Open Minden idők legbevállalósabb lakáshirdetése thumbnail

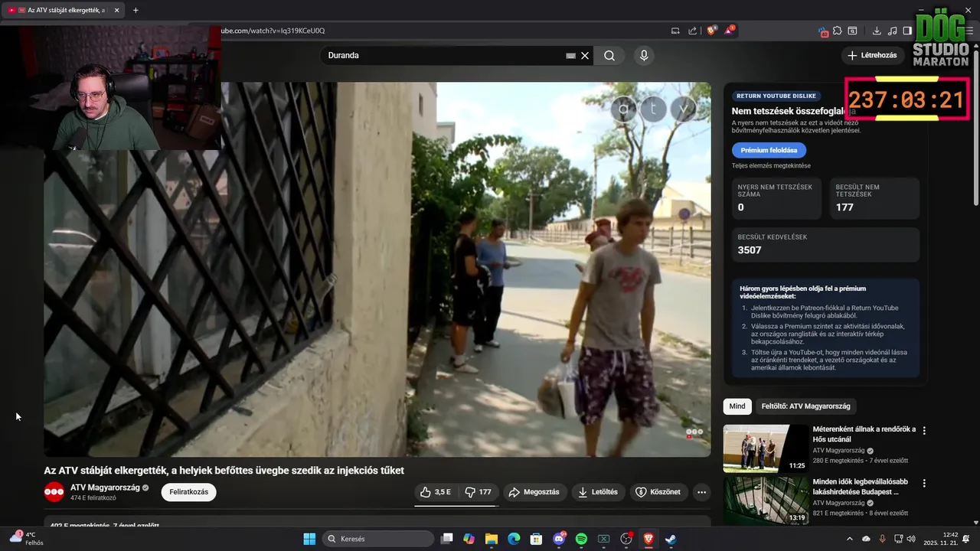766,500
